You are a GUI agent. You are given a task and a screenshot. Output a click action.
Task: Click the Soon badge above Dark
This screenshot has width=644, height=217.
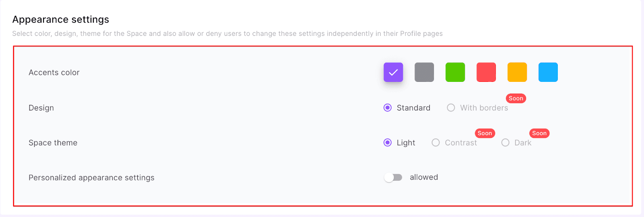click(539, 134)
